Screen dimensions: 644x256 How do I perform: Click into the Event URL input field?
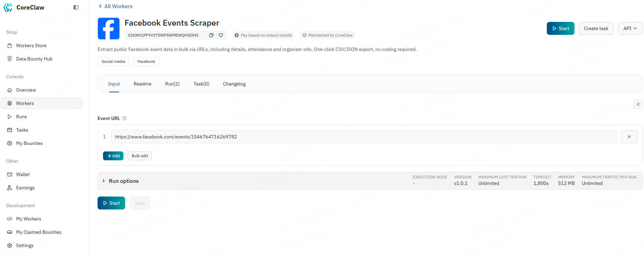pyautogui.click(x=364, y=137)
